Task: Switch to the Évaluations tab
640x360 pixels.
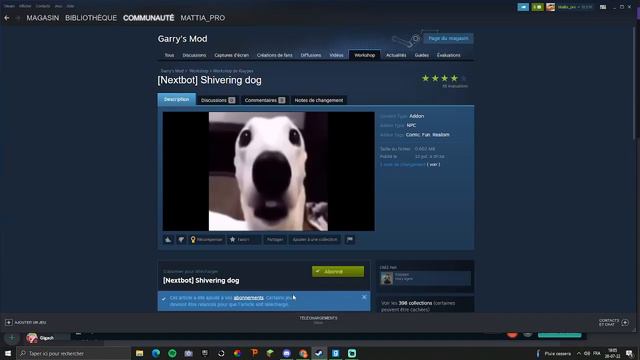Action: pos(449,55)
